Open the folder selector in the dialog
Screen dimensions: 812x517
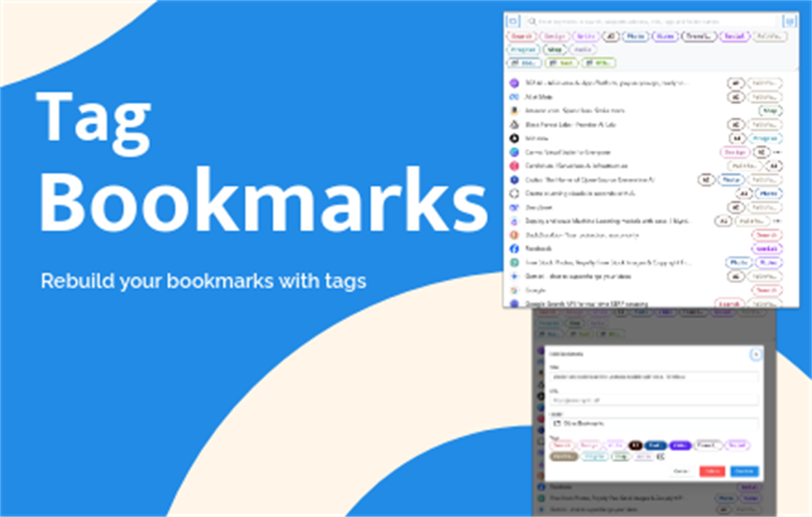[654, 423]
